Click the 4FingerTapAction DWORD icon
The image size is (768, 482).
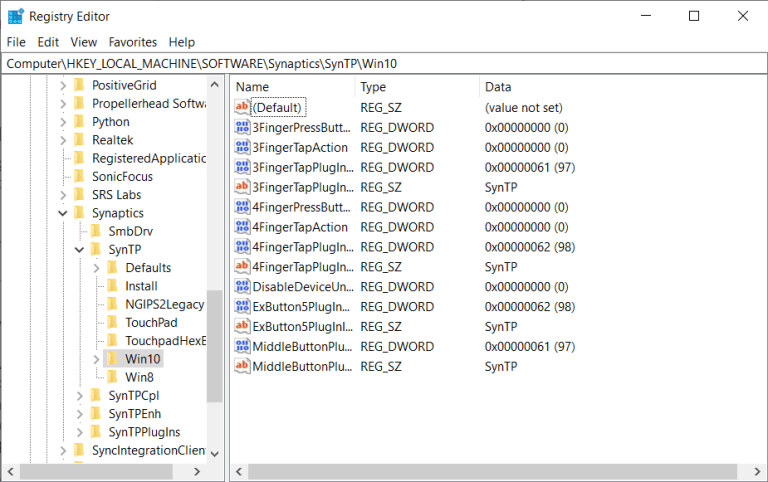tap(242, 227)
